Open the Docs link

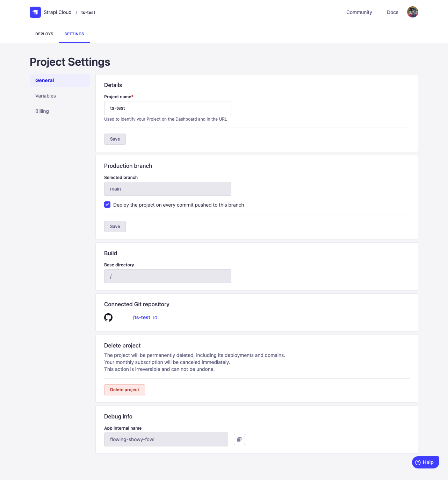(392, 12)
